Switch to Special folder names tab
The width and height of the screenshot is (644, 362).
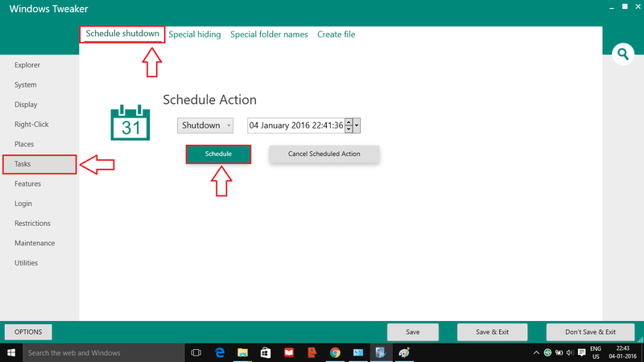pyautogui.click(x=269, y=35)
